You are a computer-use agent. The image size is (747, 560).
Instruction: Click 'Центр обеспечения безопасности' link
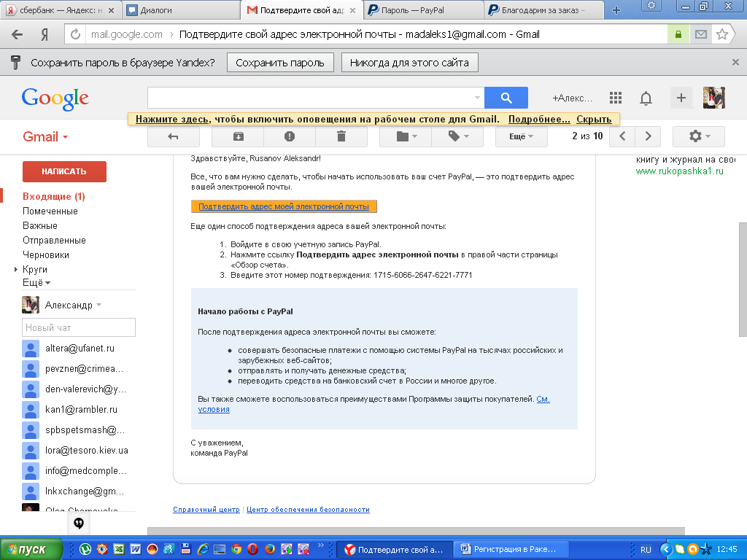click(x=309, y=510)
